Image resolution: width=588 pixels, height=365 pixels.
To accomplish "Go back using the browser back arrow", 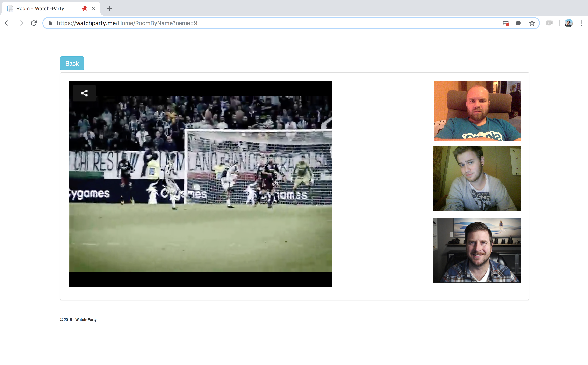I will click(x=7, y=23).
